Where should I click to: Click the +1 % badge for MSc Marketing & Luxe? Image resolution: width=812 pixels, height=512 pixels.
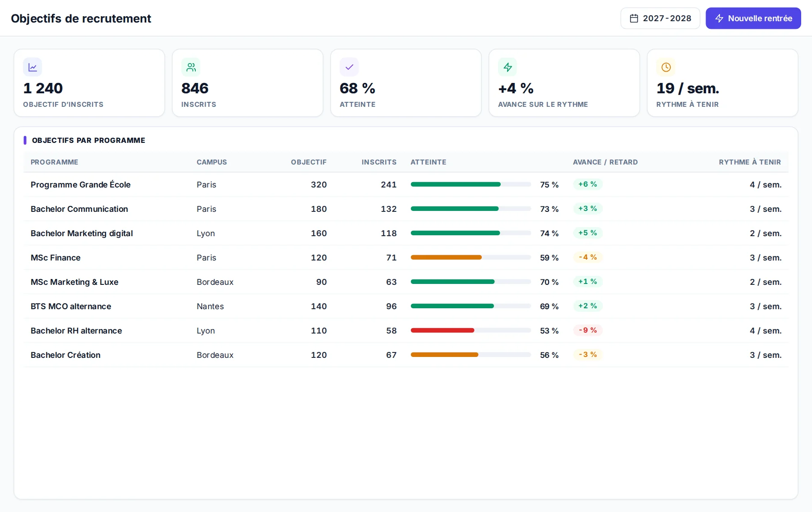(x=587, y=282)
